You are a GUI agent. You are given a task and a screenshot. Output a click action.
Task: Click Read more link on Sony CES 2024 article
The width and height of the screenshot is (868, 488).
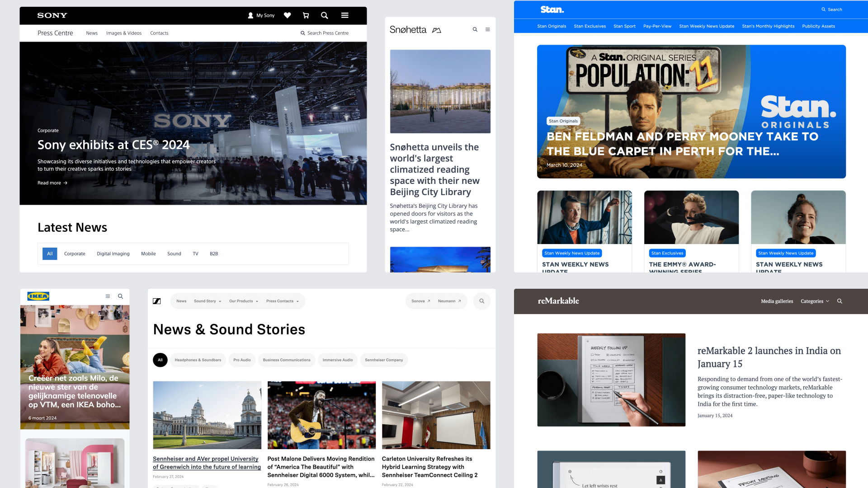point(52,183)
